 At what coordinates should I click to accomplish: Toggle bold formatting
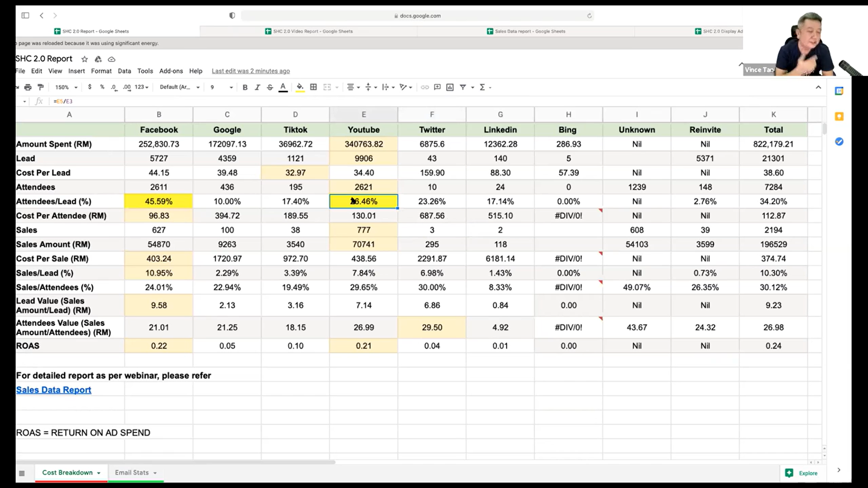245,87
